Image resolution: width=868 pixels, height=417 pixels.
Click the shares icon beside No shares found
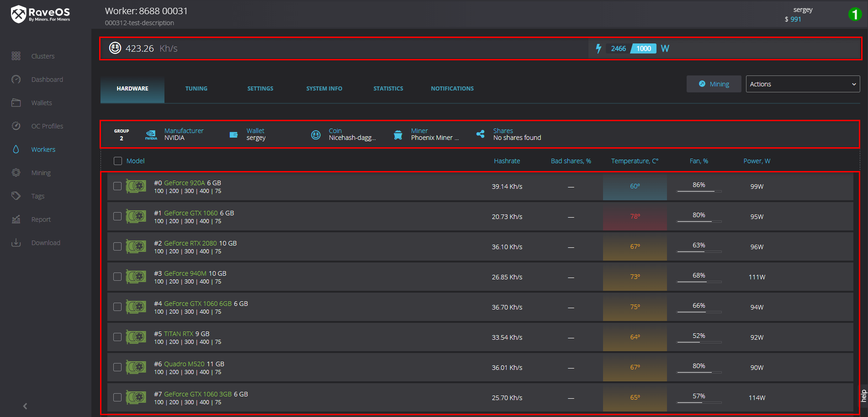(x=480, y=134)
